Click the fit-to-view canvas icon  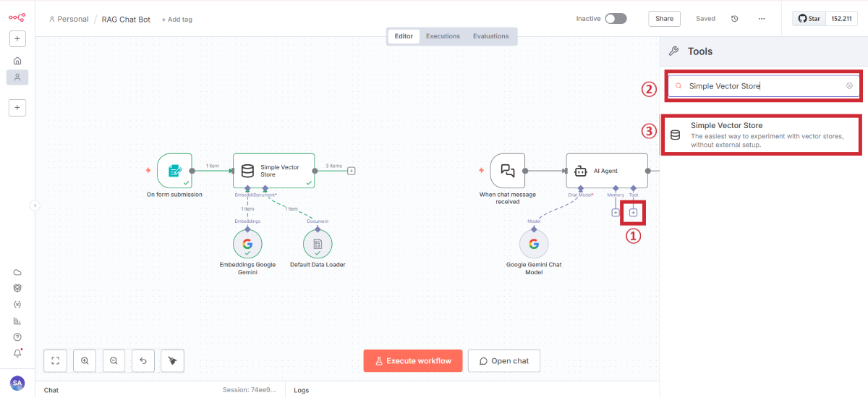tap(56, 360)
